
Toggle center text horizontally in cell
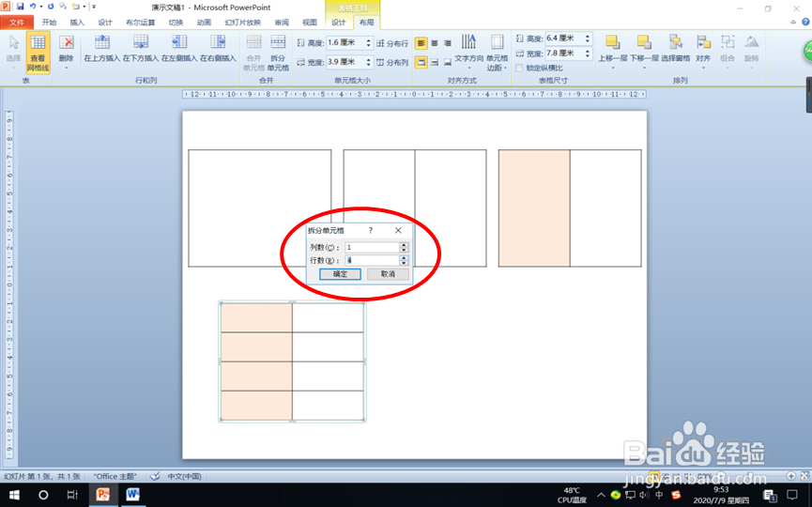(435, 43)
